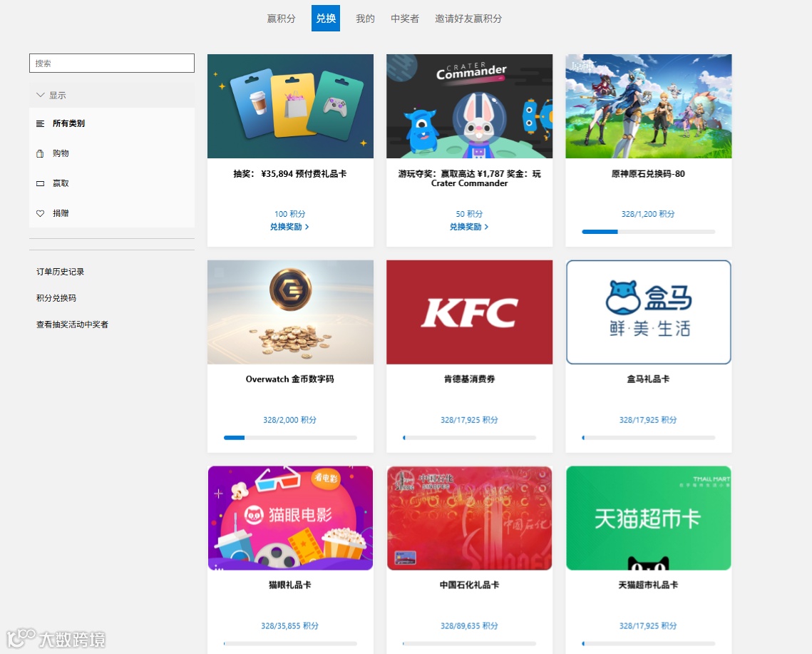Click the 盒马礼品卡 title
The image size is (812, 654).
click(x=648, y=379)
